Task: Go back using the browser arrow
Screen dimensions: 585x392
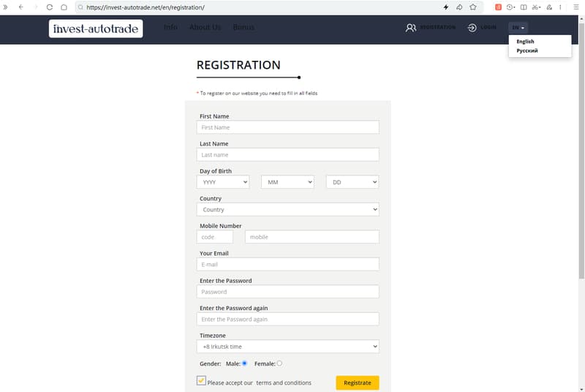Action: 20,7
